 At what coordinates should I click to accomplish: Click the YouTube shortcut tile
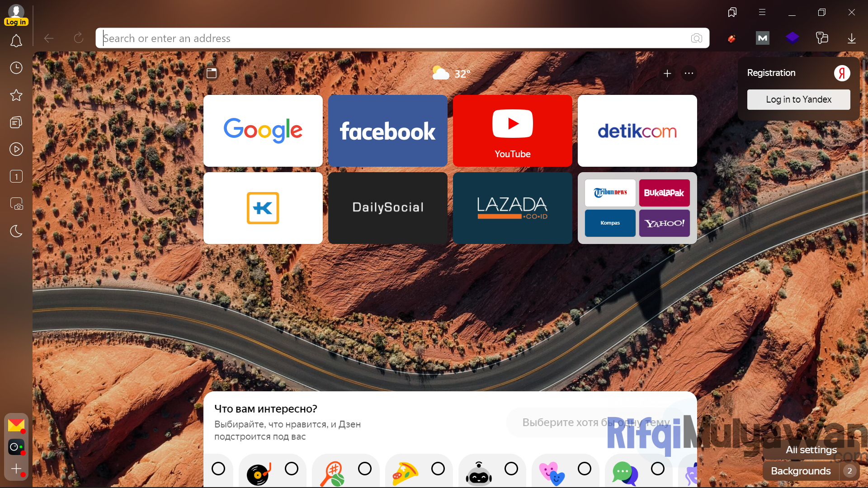point(512,130)
